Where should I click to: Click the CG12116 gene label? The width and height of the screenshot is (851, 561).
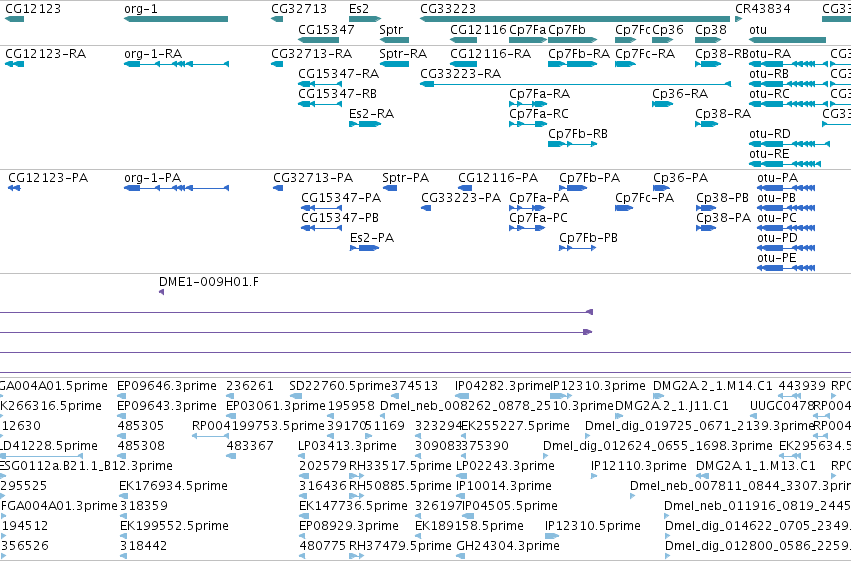point(478,30)
